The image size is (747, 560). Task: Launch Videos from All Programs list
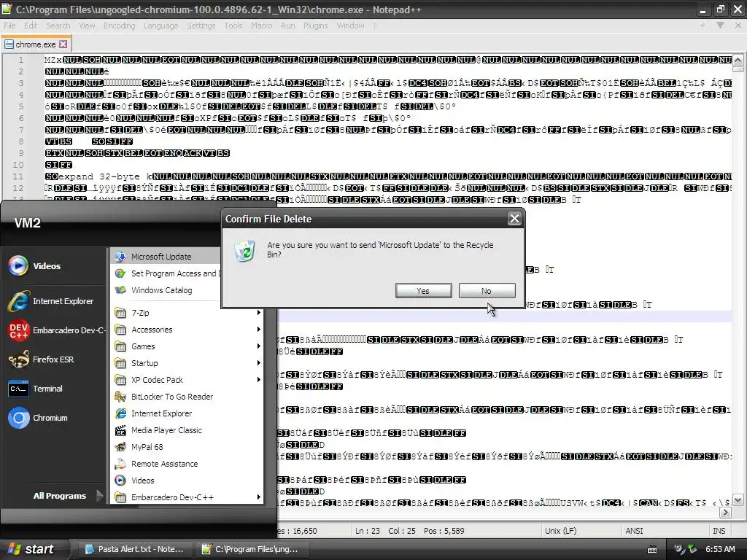(x=188, y=481)
